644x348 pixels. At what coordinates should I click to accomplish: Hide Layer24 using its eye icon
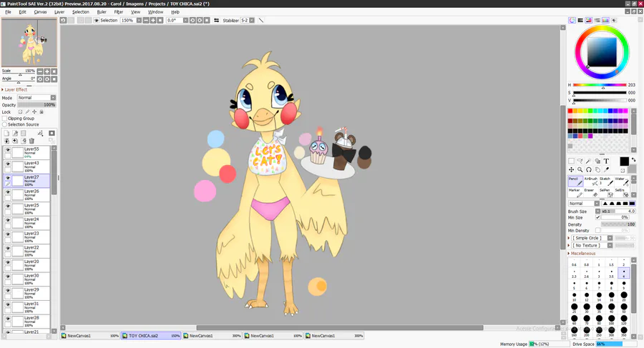pos(8,220)
